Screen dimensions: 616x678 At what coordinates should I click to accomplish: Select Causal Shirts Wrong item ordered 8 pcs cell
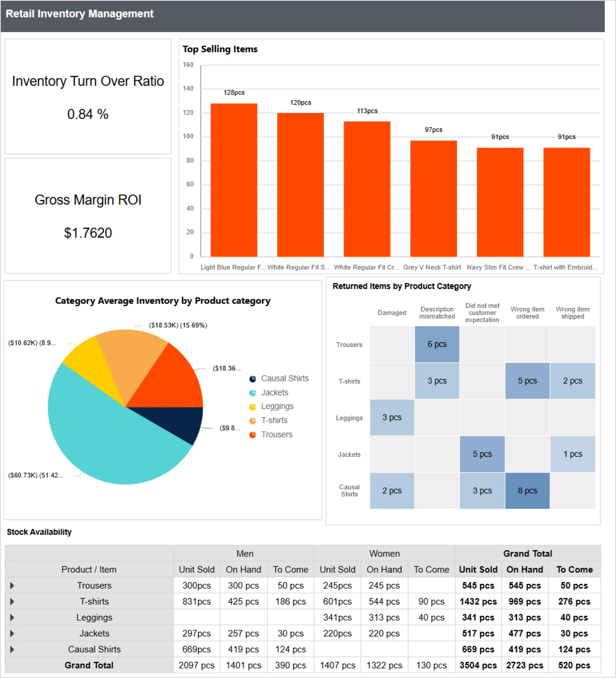pos(527,491)
